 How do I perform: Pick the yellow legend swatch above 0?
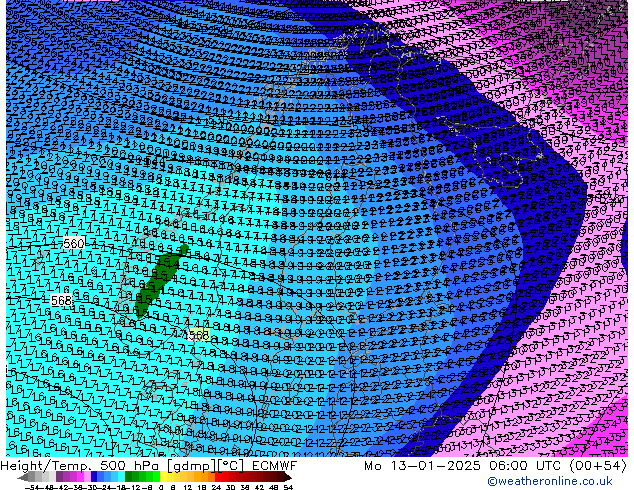(163, 477)
